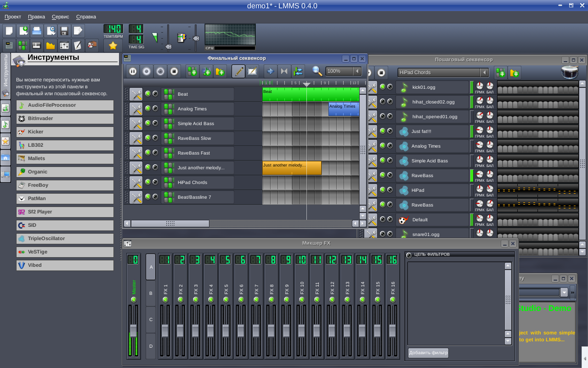Screen dimensions: 588x368
Task: Click the Master channel volume fader
Action: click(x=133, y=330)
